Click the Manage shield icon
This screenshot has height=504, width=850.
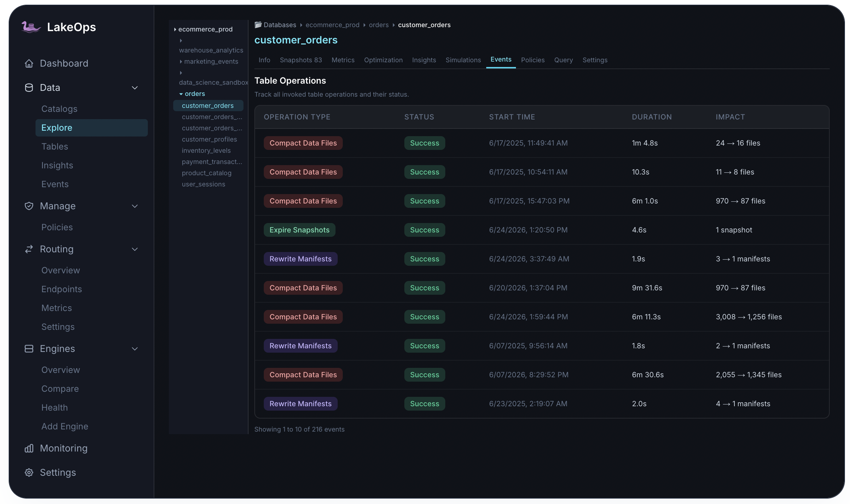pos(29,206)
